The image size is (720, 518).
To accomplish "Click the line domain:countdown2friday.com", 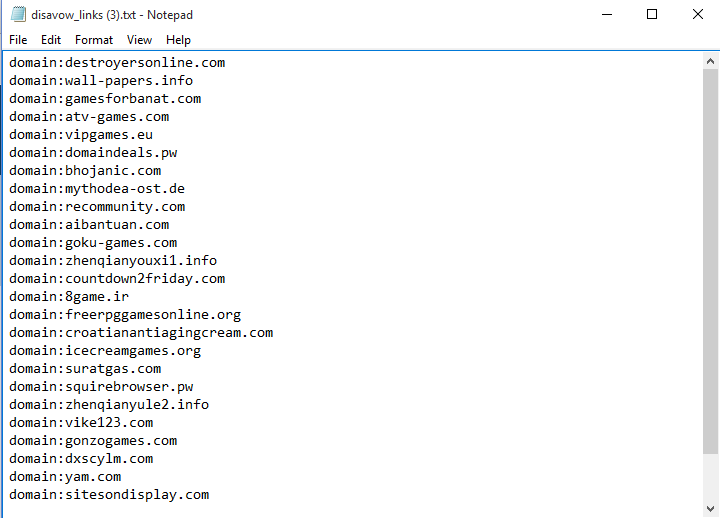I will tap(117, 278).
